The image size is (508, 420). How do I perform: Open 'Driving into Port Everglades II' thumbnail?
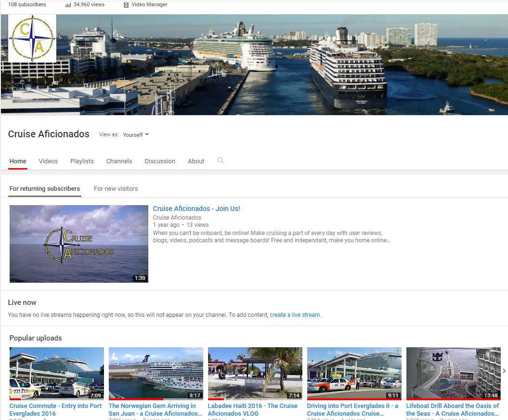354,373
